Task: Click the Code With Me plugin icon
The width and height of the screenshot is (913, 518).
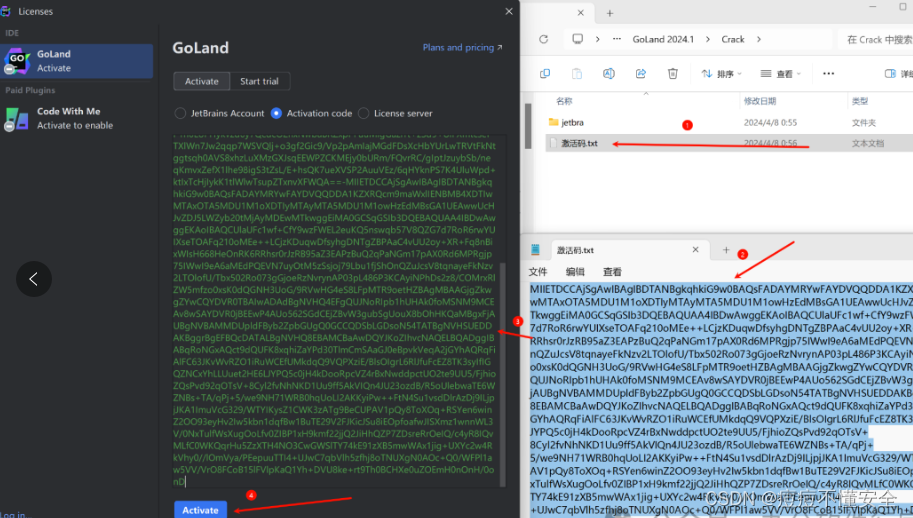Action: [x=16, y=119]
